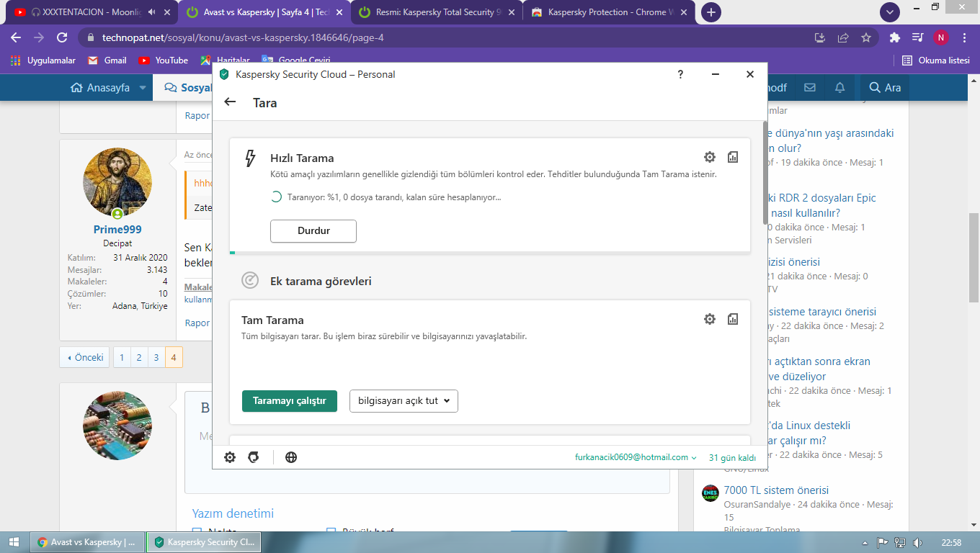Click the current page 4 pagination button

coord(174,357)
